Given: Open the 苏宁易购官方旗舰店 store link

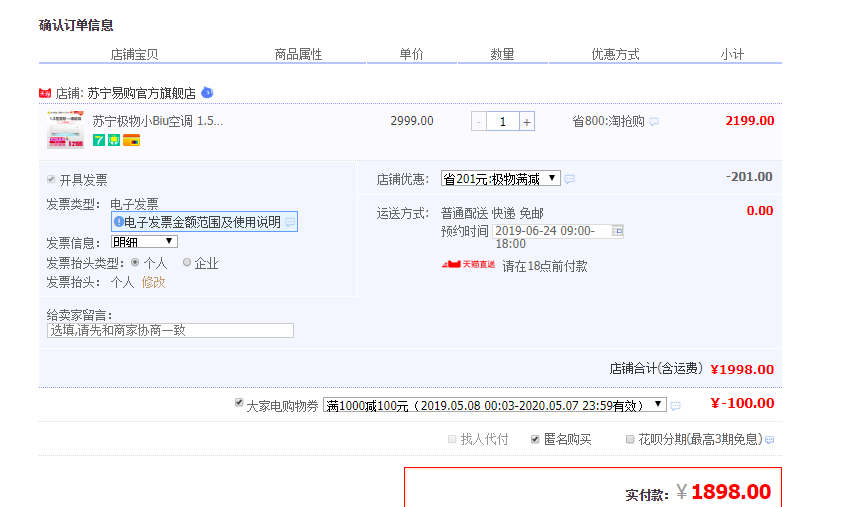Looking at the screenshot, I should (x=142, y=93).
